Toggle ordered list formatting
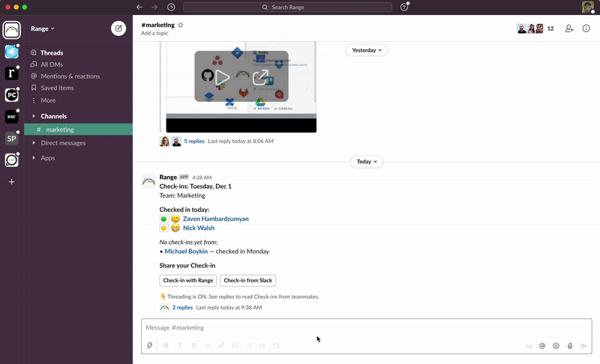Screen dimensions: 600x364 pos(235,345)
